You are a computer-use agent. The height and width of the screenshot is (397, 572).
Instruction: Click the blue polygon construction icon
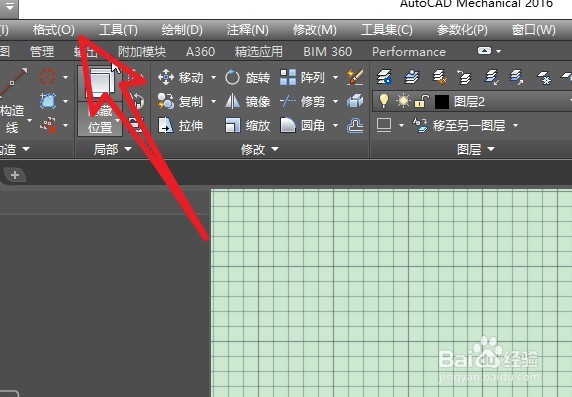pos(48,101)
